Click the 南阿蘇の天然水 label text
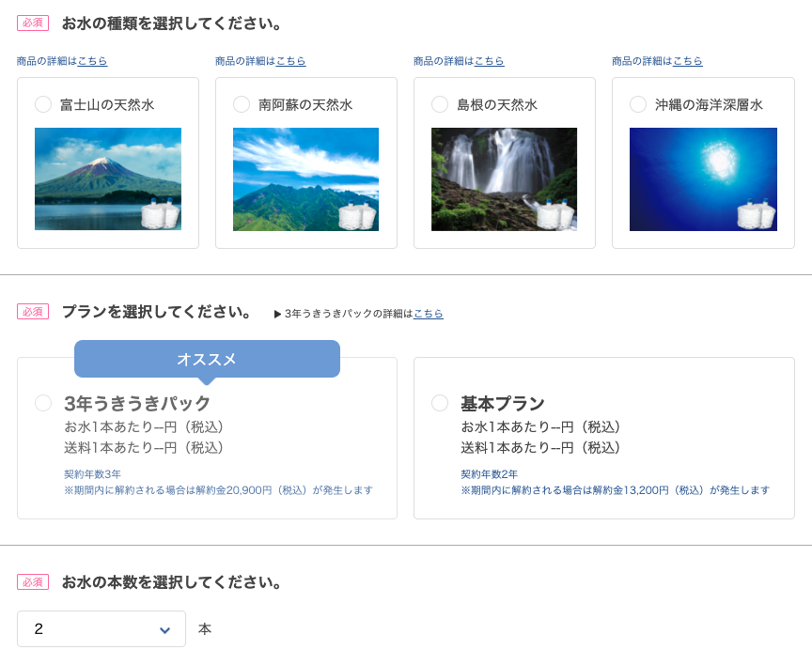The image size is (812, 665). click(305, 105)
